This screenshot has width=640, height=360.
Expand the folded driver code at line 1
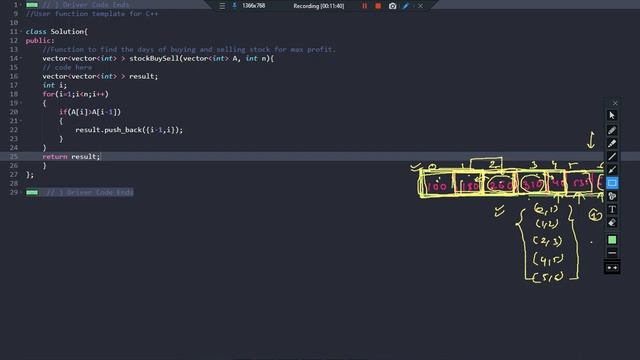pos(32,5)
